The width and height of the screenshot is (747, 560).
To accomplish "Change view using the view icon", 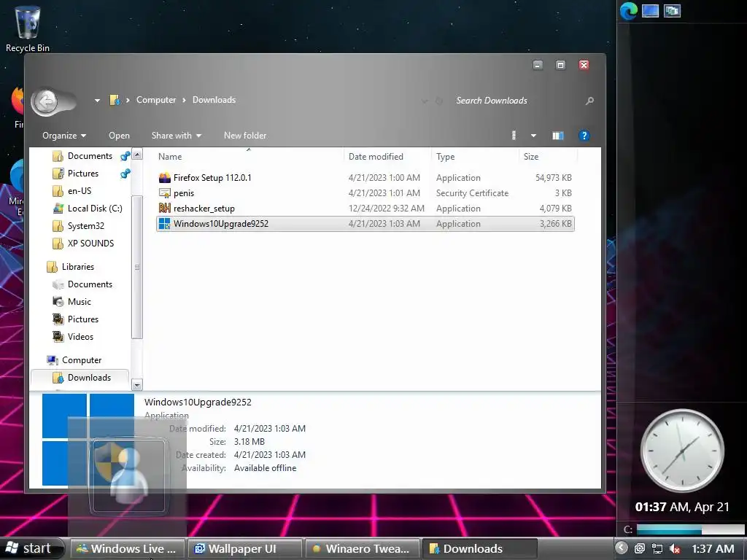I will coord(514,136).
